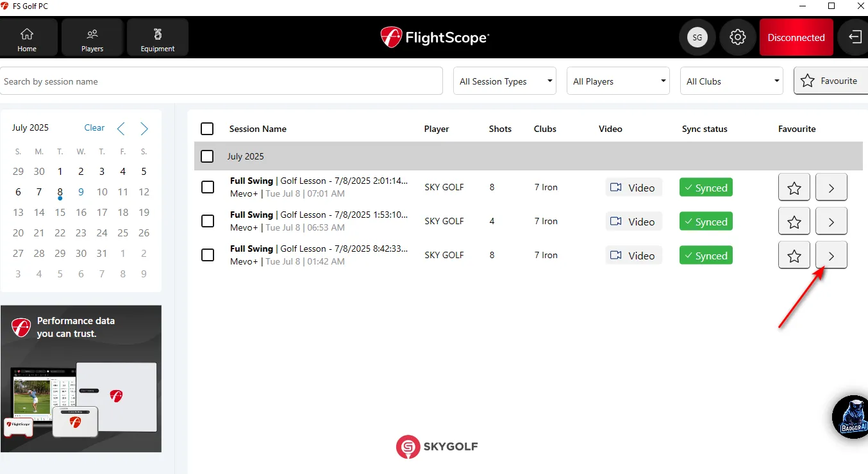The width and height of the screenshot is (868, 474).
Task: Click the Search by session name field
Action: (x=221, y=81)
